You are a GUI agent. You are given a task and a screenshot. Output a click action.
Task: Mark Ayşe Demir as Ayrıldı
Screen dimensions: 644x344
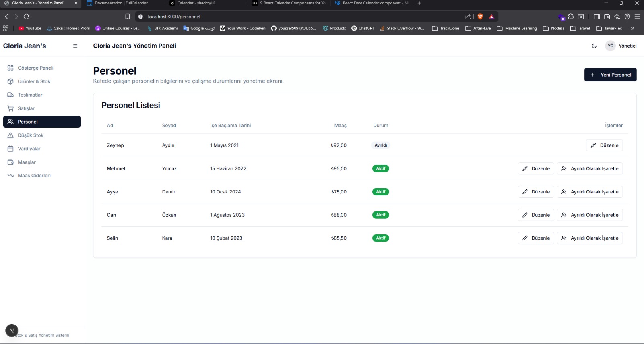[590, 192]
